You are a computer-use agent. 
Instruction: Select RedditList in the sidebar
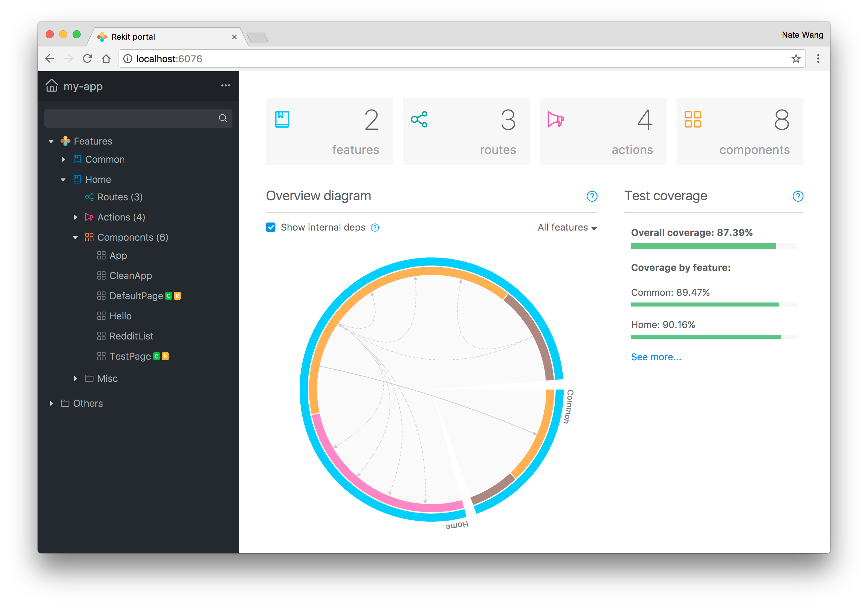coord(131,336)
